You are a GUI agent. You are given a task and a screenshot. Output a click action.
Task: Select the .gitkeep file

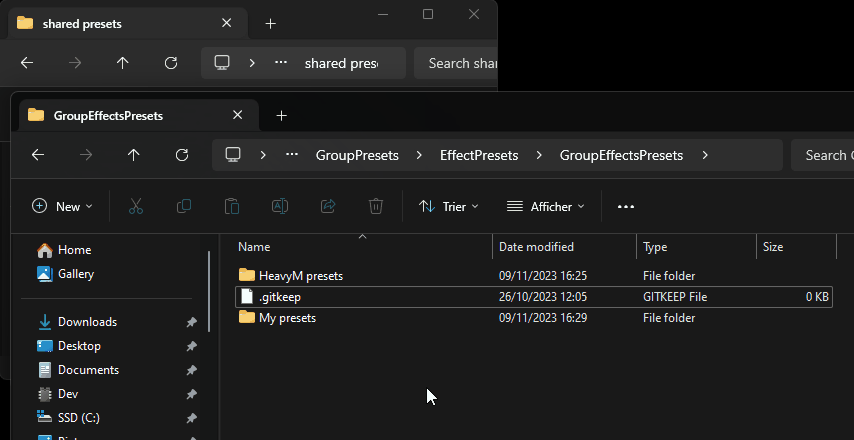coord(534,297)
